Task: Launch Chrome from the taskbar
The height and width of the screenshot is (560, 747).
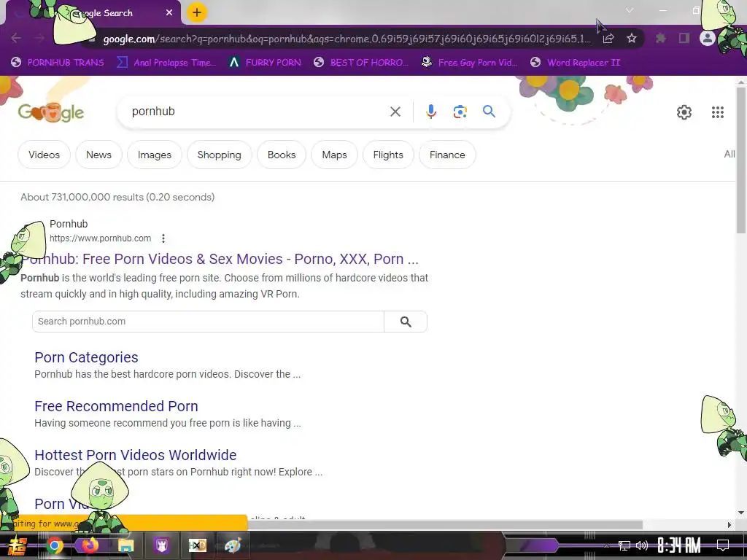Action: [x=54, y=545]
